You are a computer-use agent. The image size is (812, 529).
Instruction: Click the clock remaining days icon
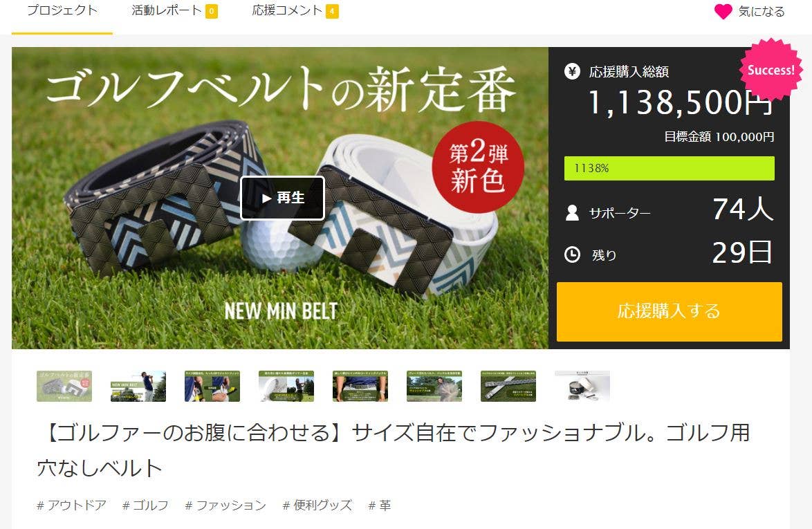point(572,254)
